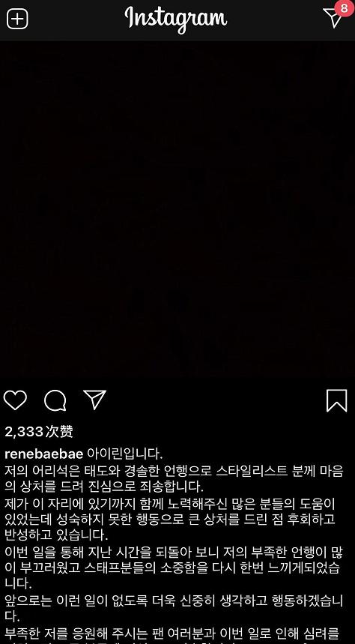Image resolution: width=355 pixels, height=644 pixels.
Task: Tap the caption line starting '저의 어리석은 태도와'
Action: [x=174, y=471]
